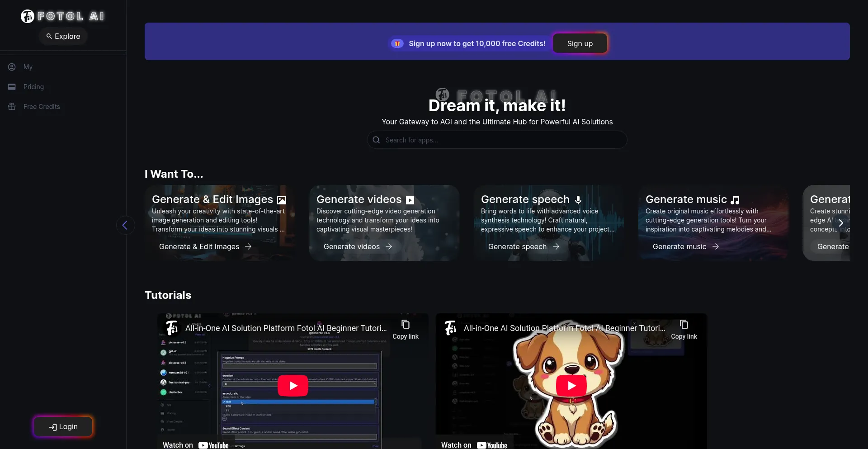
Task: Open the My account menu item
Action: 28,67
